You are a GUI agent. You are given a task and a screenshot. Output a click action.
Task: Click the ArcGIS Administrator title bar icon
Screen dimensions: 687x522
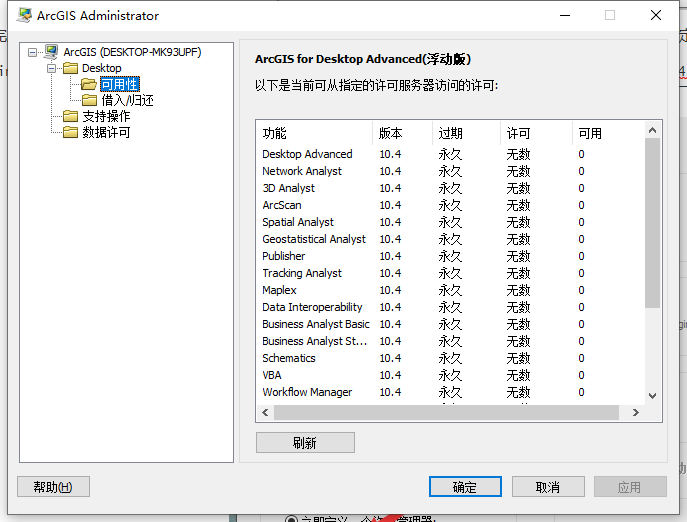[23, 15]
